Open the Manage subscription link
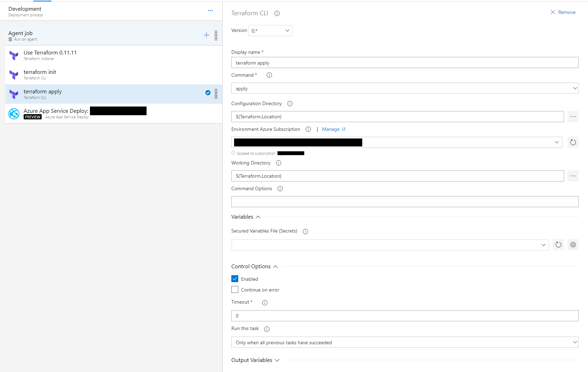The image size is (588, 372). click(x=333, y=129)
